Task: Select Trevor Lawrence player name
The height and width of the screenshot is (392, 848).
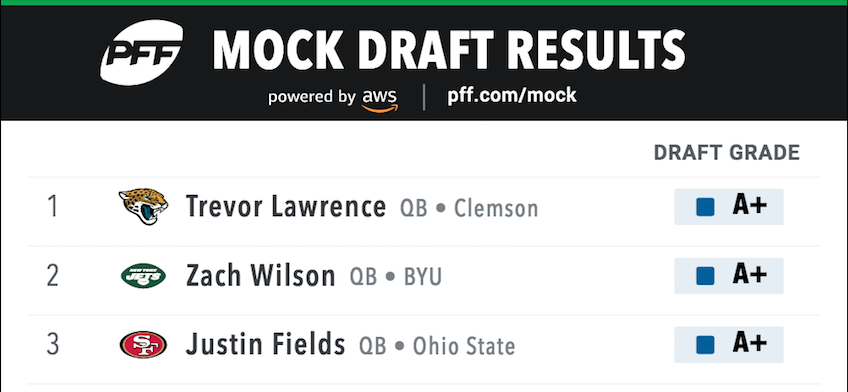Action: (286, 206)
